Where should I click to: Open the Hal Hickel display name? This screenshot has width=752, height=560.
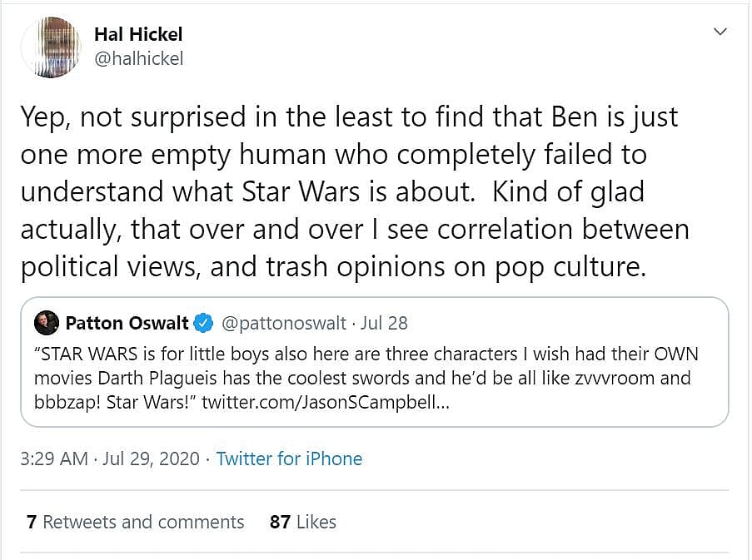tap(138, 34)
